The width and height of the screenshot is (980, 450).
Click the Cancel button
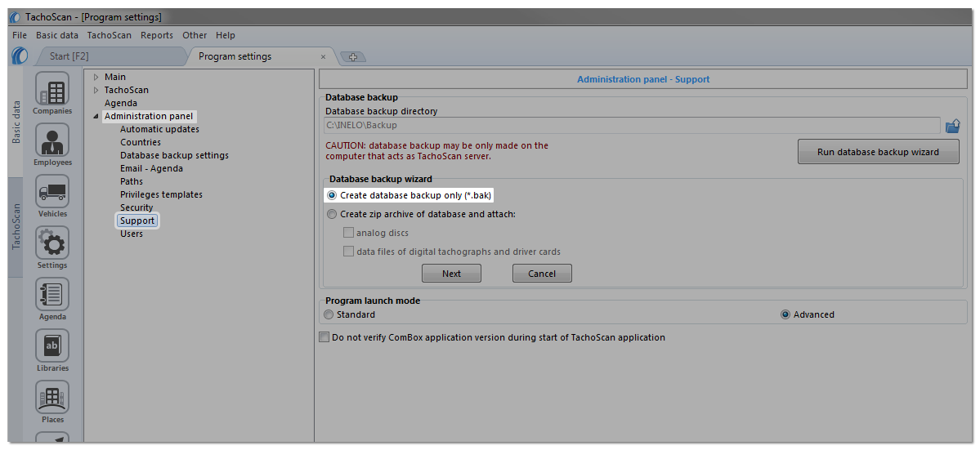coord(542,274)
